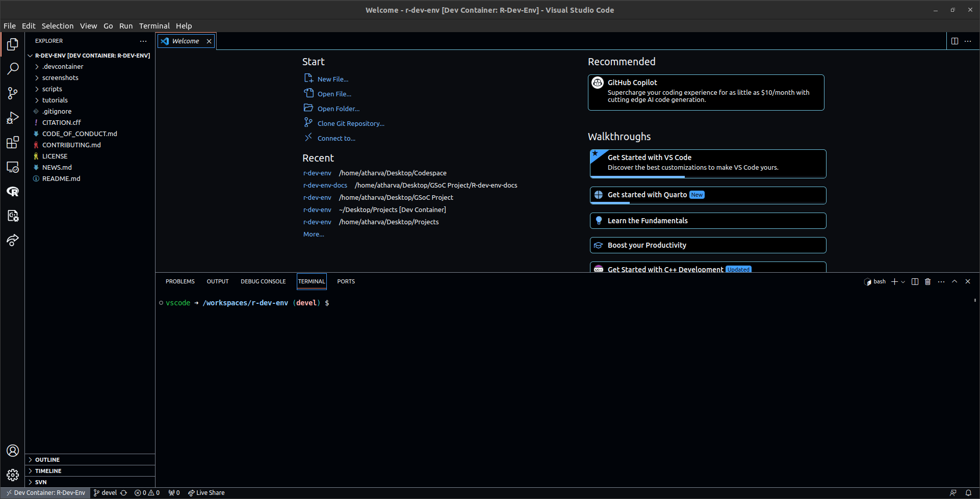Open the R extension sidebar icon

13,191
